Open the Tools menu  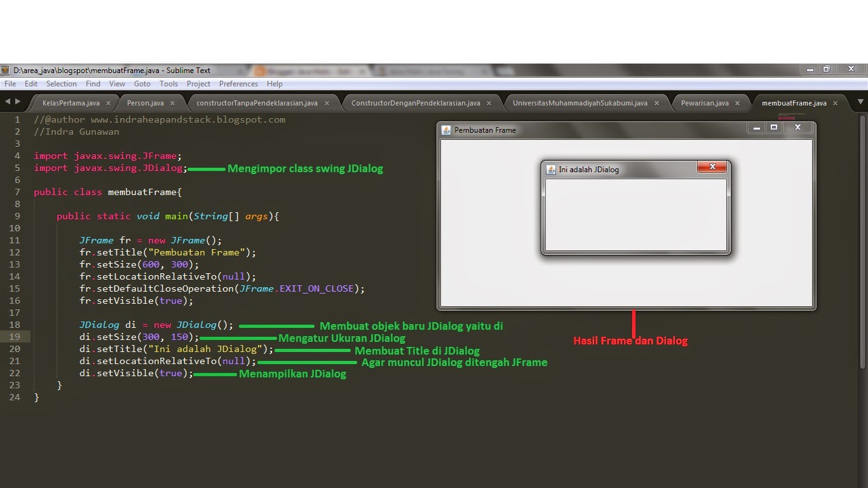[168, 83]
